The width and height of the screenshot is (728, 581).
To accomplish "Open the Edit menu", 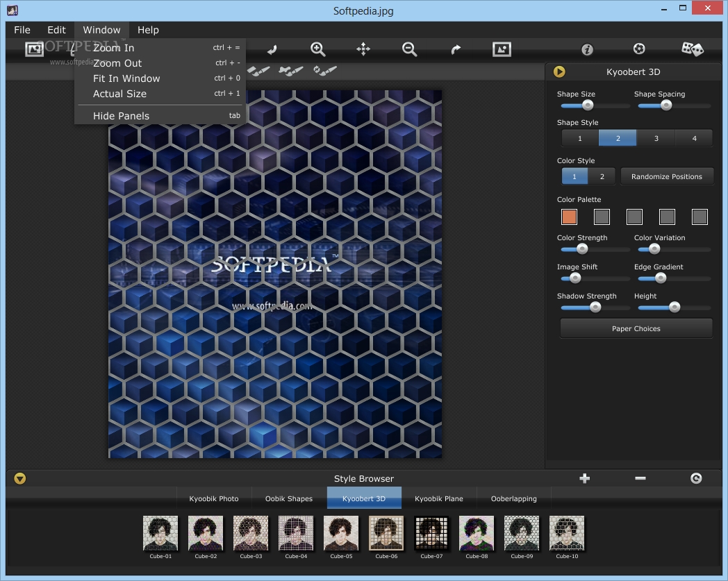I will tap(57, 30).
